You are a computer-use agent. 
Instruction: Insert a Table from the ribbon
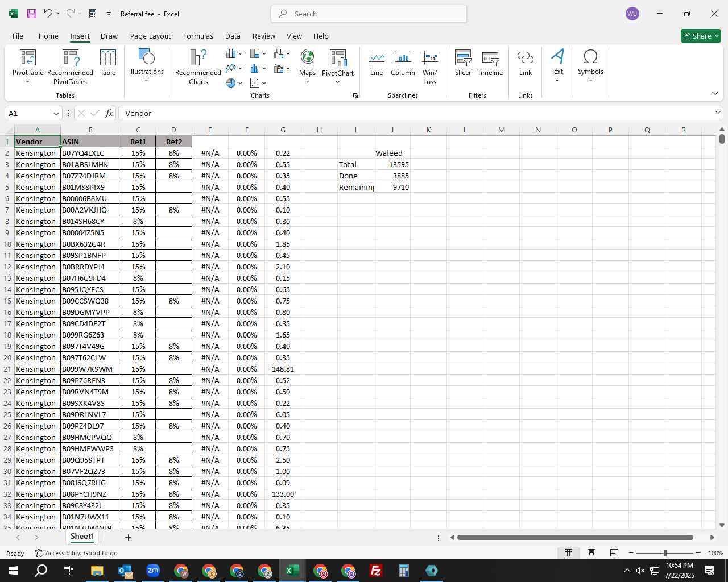[108, 63]
